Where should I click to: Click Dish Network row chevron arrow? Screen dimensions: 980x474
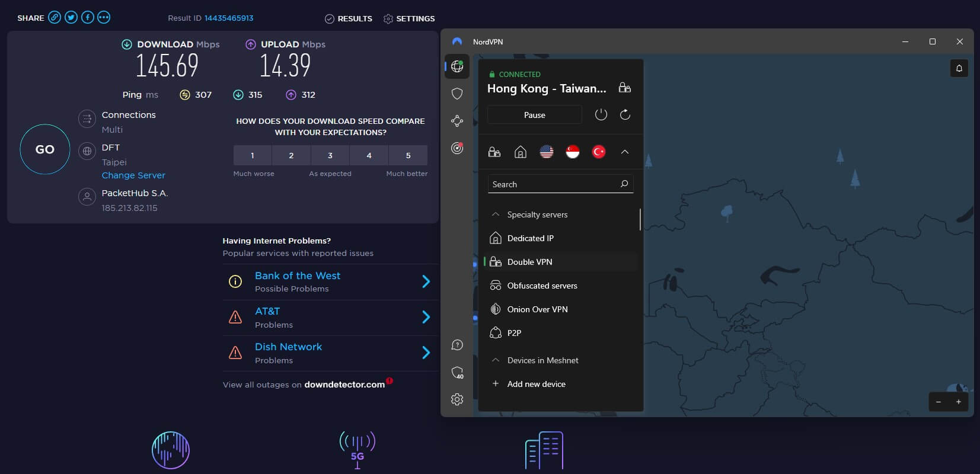pos(426,353)
